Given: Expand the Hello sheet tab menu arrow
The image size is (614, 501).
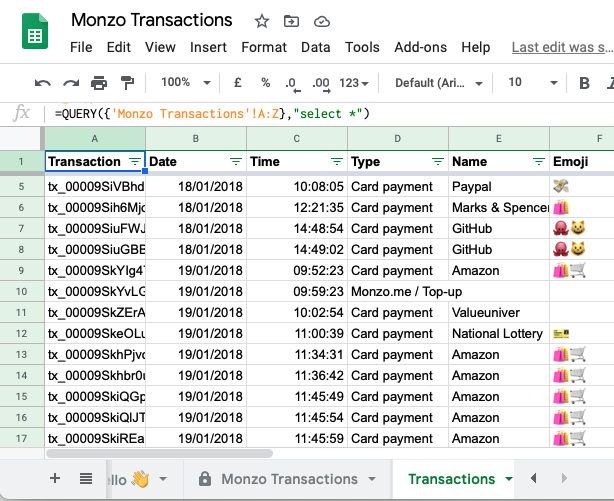Looking at the screenshot, I should 163,479.
